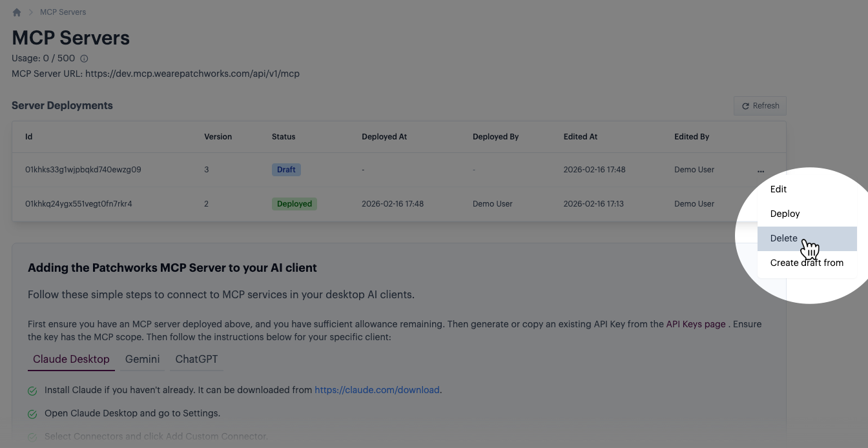The width and height of the screenshot is (868, 448).
Task: Click MCP Servers in the breadcrumb
Action: coord(63,12)
